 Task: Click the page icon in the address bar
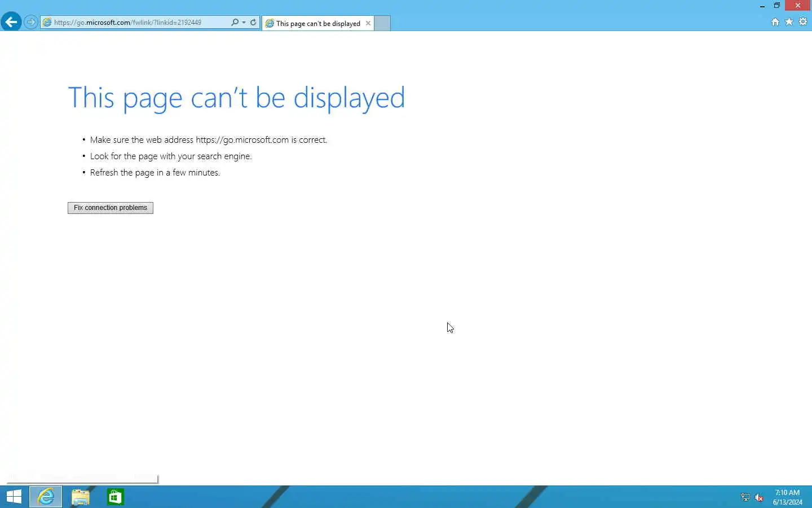pos(47,23)
